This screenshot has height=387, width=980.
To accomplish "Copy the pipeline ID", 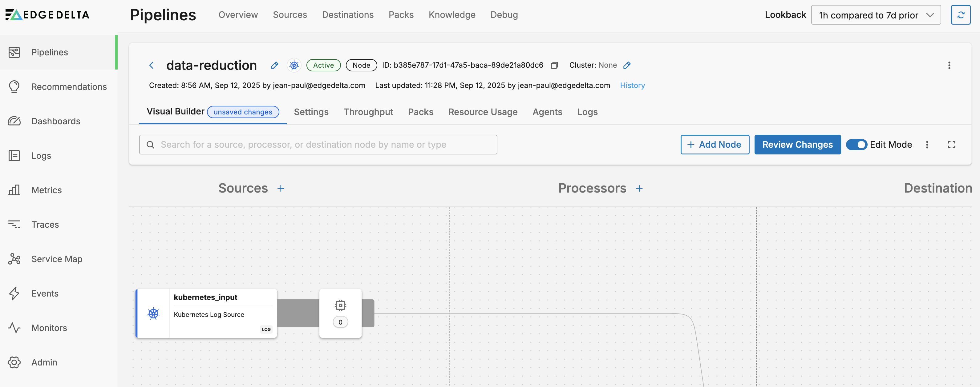I will (554, 66).
